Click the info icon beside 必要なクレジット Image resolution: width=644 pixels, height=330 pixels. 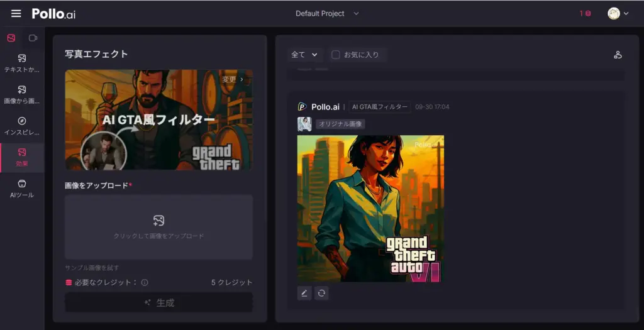click(145, 283)
